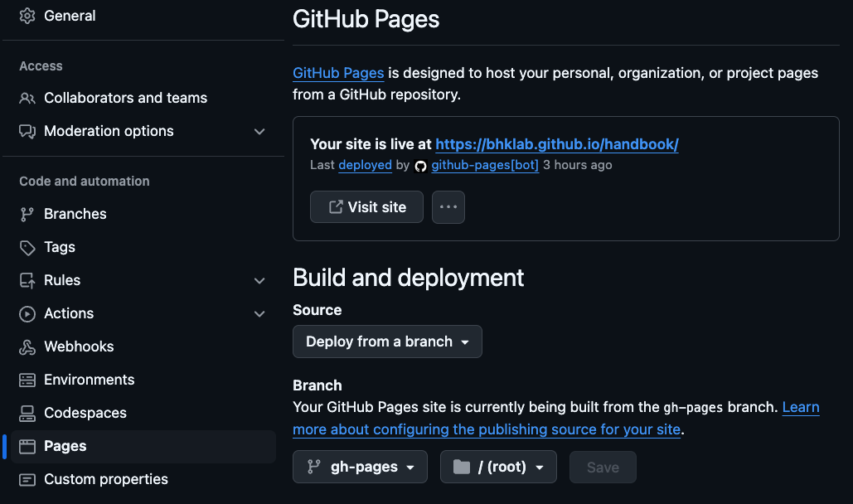Click the GitHub octocat avatar beside github-pages[bot]
This screenshot has height=504, width=853.
pos(420,166)
